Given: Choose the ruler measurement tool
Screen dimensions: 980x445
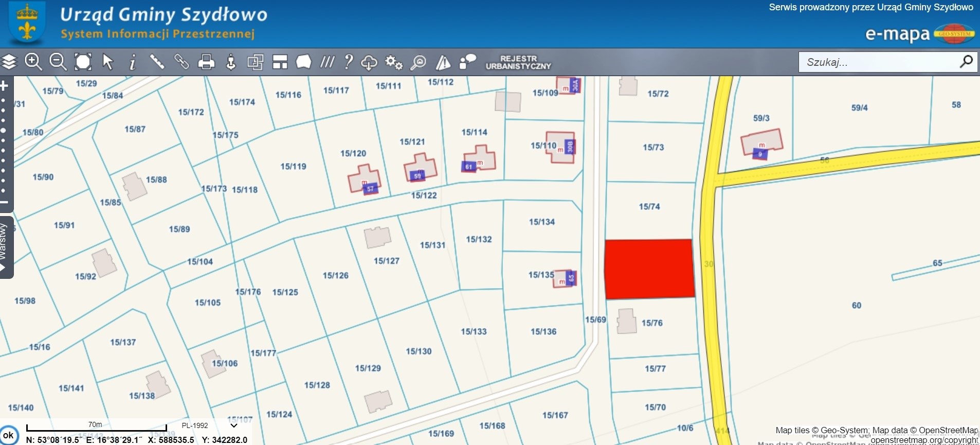Looking at the screenshot, I should (157, 62).
